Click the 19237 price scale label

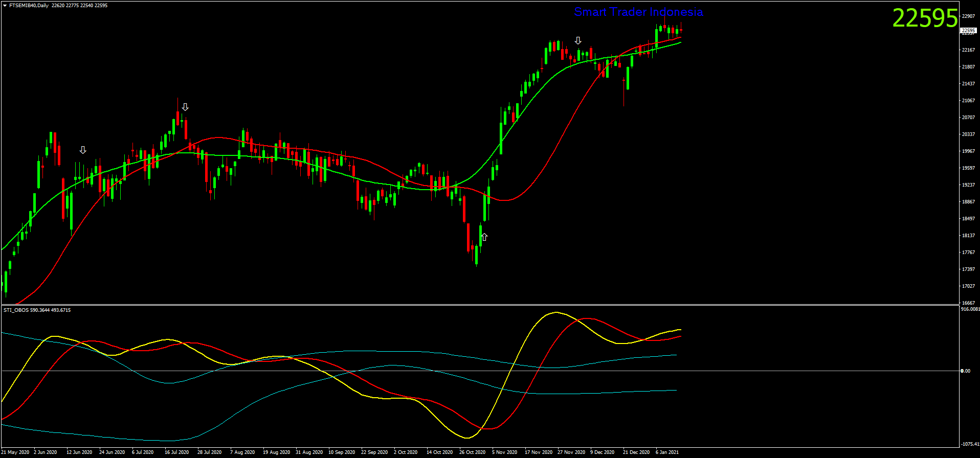tap(968, 185)
